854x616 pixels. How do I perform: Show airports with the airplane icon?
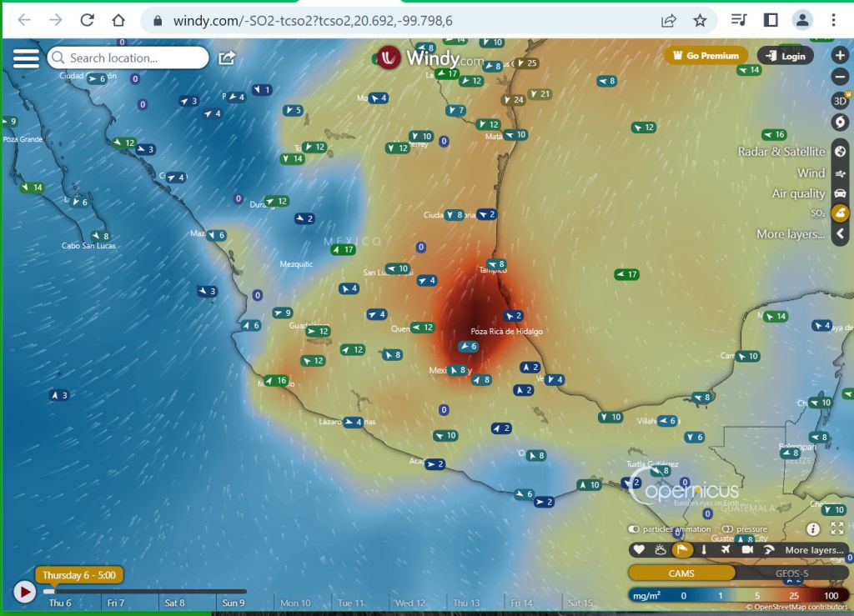coord(725,549)
